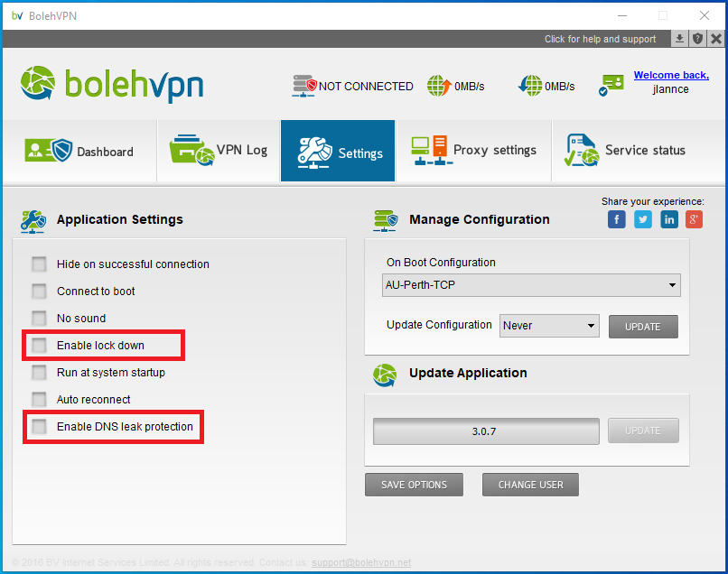
Task: Toggle the No sound checkbox
Action: click(x=39, y=319)
